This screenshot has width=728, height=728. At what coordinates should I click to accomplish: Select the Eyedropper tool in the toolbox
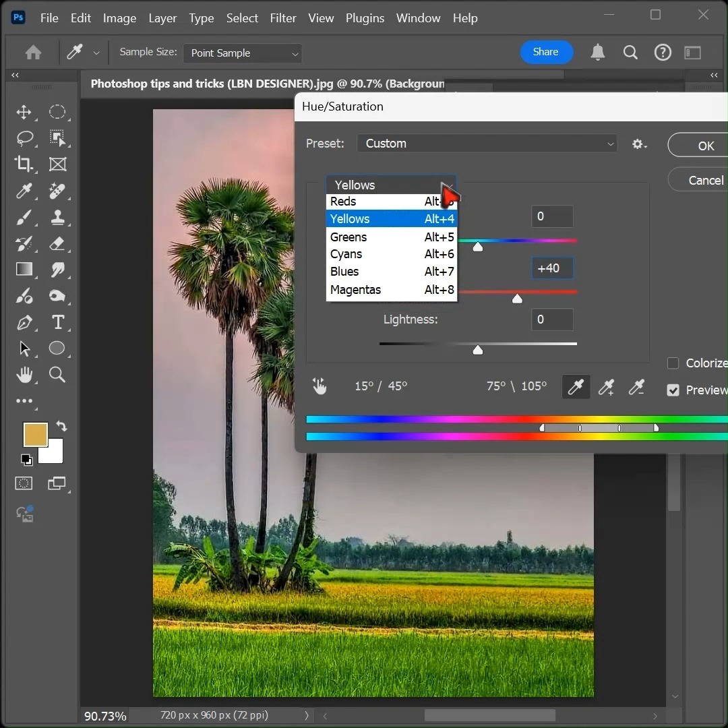click(24, 191)
